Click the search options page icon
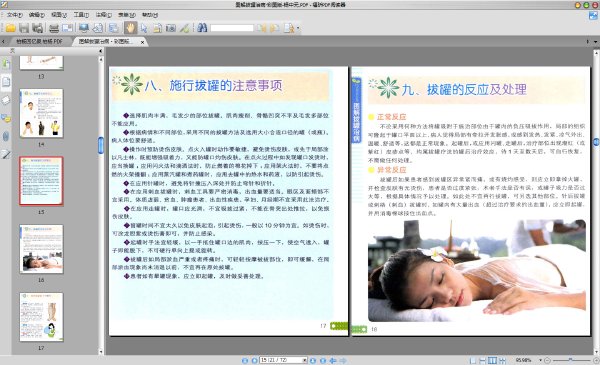 288,28
